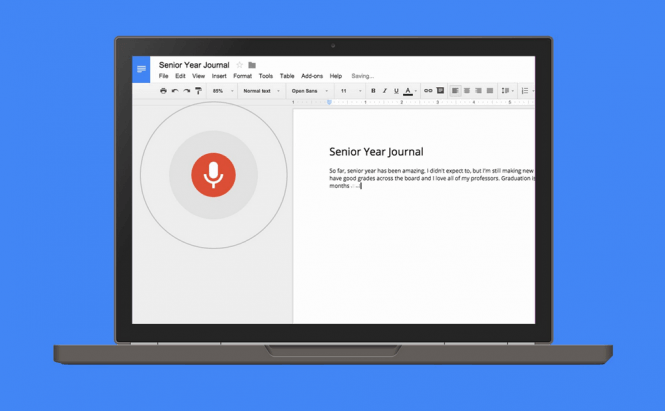Open the font size 11 dropdown
The width and height of the screenshot is (665, 411).
[x=351, y=91]
